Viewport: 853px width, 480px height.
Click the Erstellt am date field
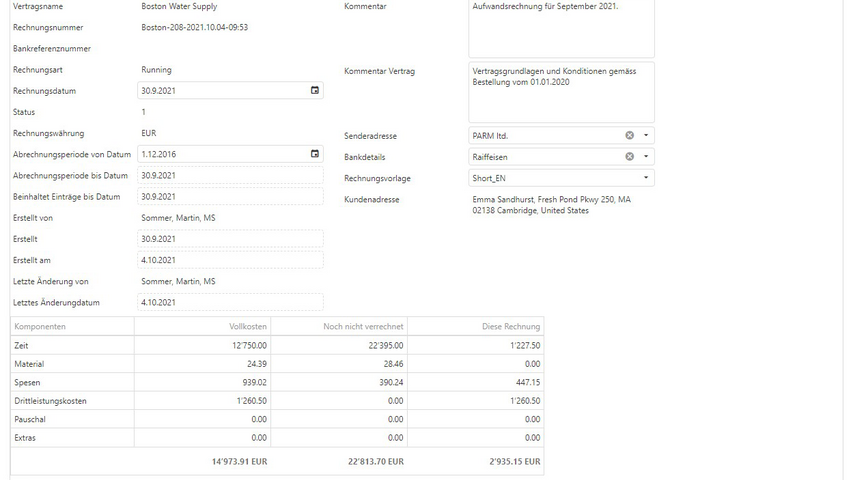tap(230, 260)
